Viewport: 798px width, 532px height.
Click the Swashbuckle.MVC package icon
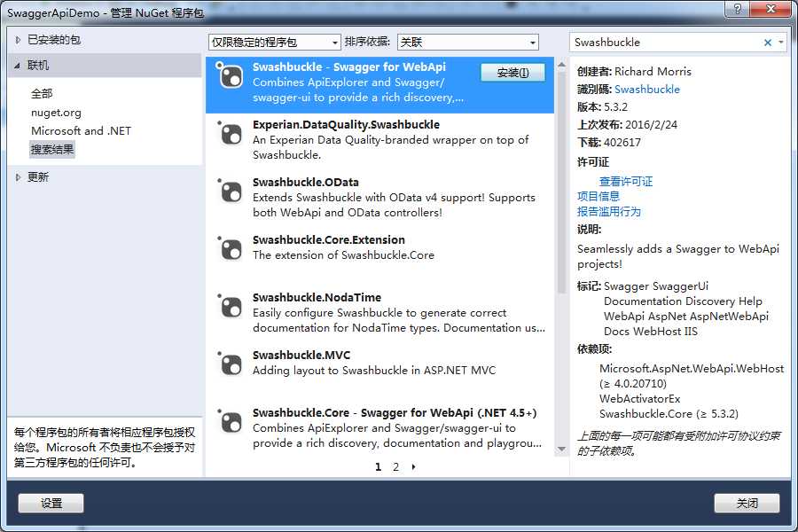click(x=230, y=364)
